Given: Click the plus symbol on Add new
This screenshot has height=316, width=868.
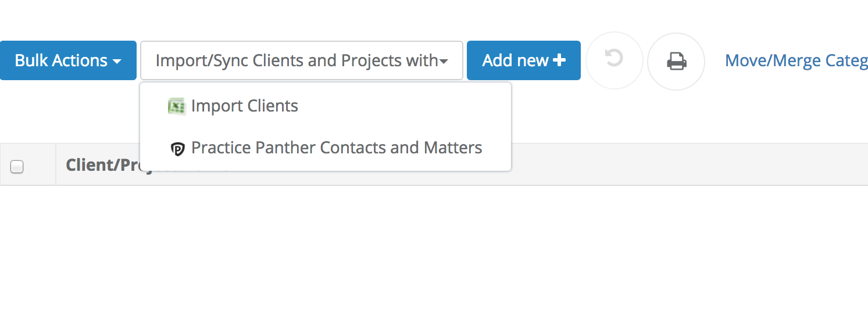Looking at the screenshot, I should (559, 60).
